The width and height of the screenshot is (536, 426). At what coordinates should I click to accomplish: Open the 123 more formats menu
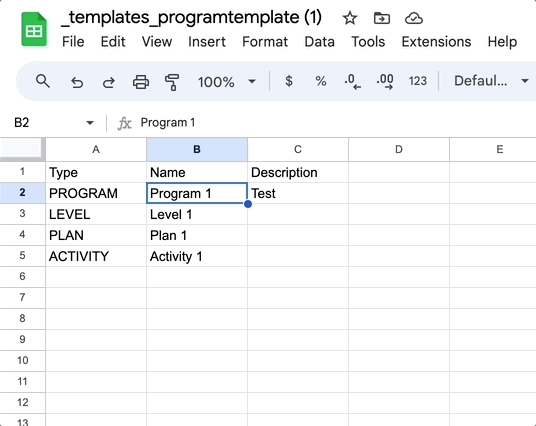[417, 81]
